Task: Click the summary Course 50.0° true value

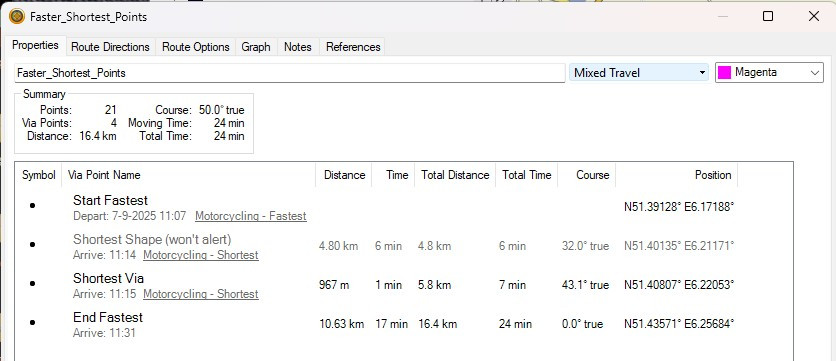Action: (221, 110)
